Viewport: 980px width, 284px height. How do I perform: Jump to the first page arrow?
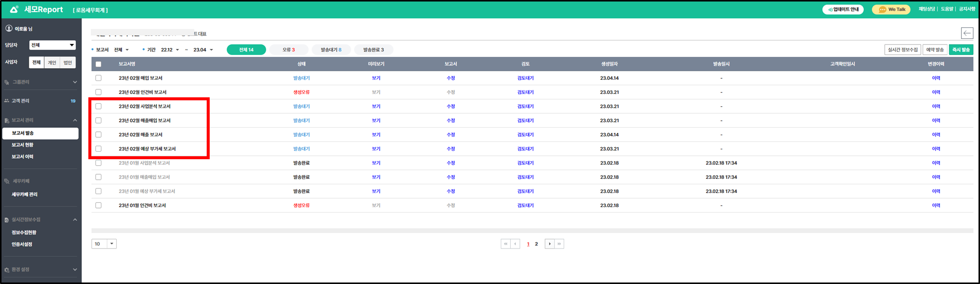(x=506, y=244)
